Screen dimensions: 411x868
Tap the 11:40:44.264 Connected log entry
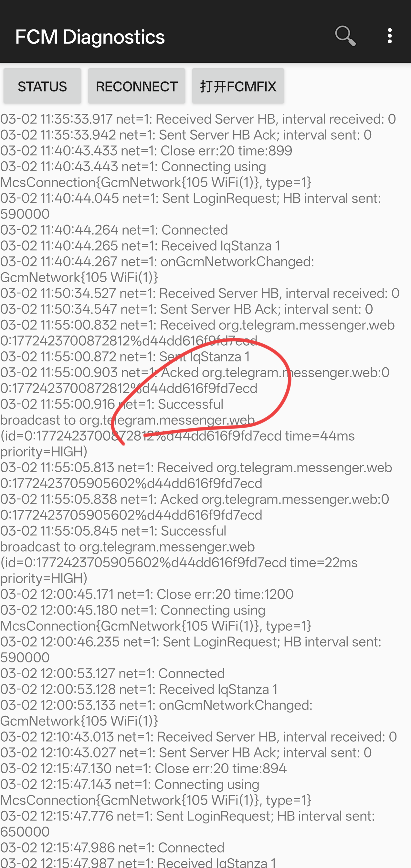(x=114, y=230)
